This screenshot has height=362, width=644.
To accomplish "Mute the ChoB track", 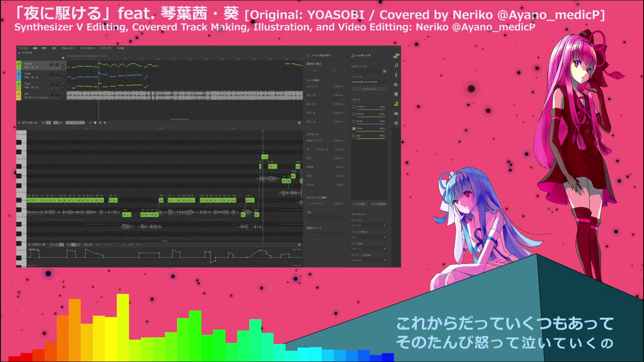I will [63, 74].
